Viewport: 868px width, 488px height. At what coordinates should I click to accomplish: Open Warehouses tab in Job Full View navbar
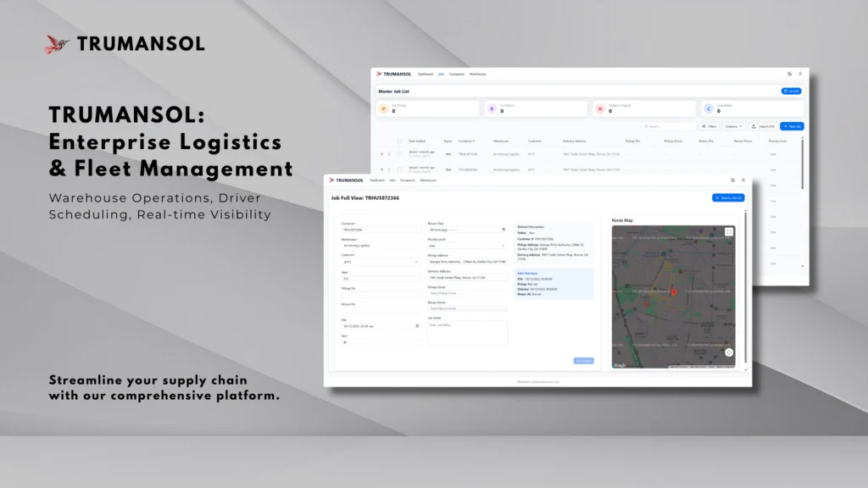428,180
